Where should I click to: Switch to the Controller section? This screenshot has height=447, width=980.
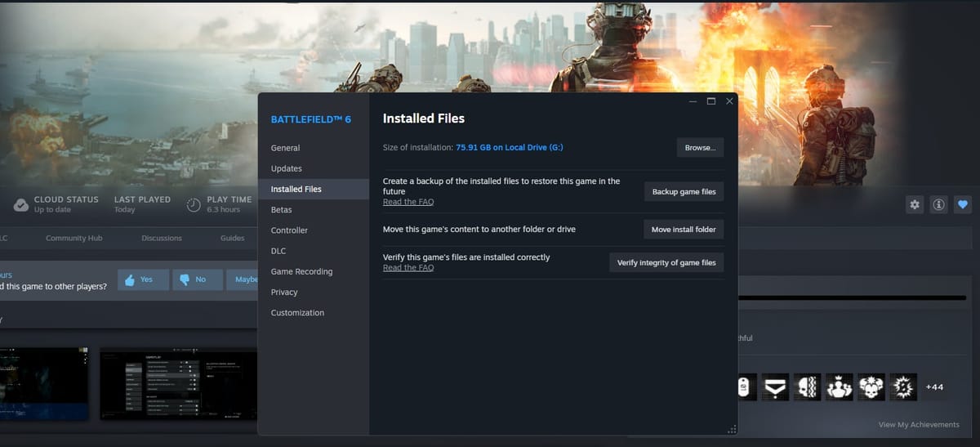coord(289,230)
